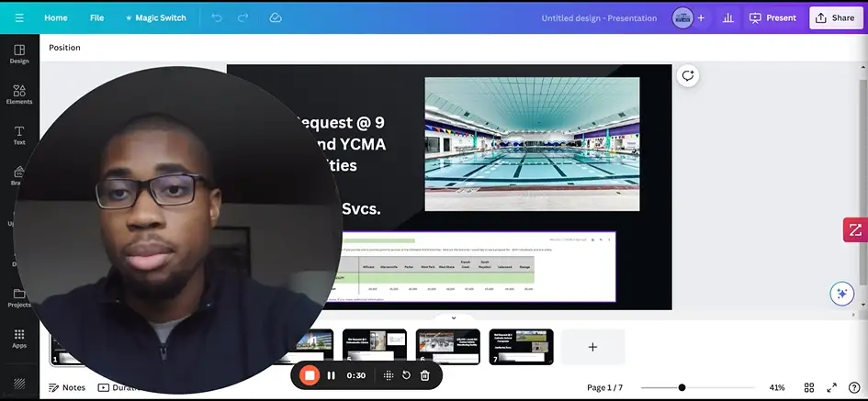Add a comment with the comment bubble icon

[x=687, y=76]
